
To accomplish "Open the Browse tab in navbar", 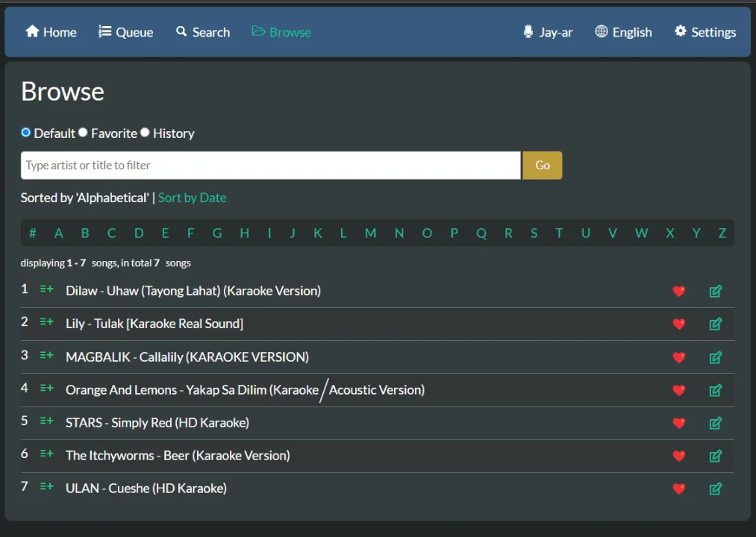I will (281, 32).
